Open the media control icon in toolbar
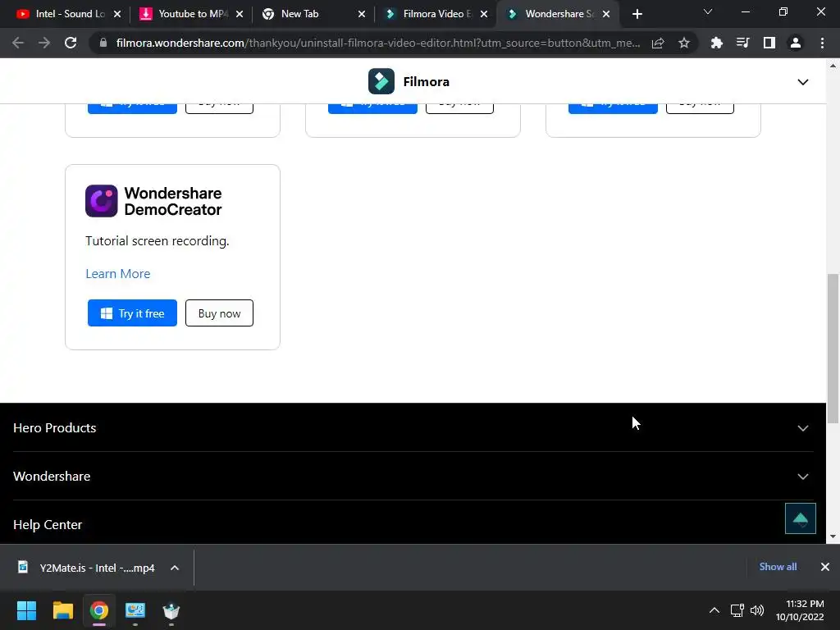This screenshot has height=630, width=840. 742,43
